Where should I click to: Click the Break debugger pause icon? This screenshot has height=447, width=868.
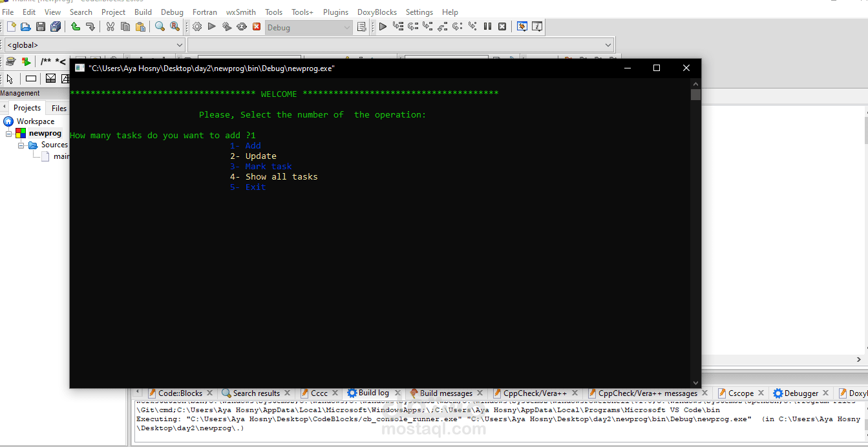tap(487, 26)
